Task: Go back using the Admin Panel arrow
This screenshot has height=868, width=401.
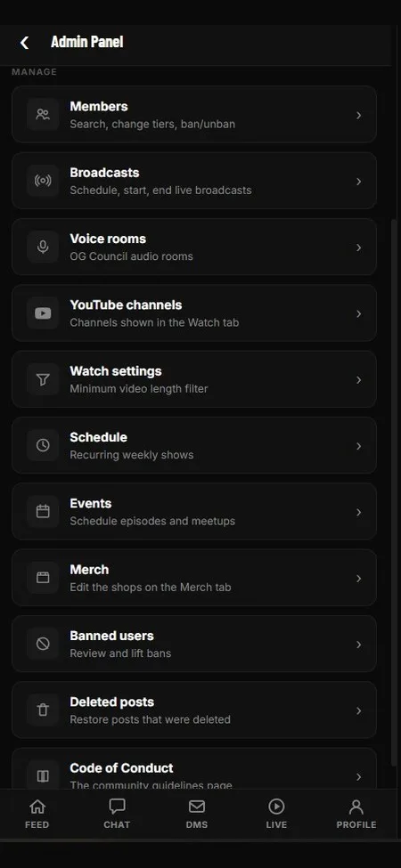Action: [24, 43]
